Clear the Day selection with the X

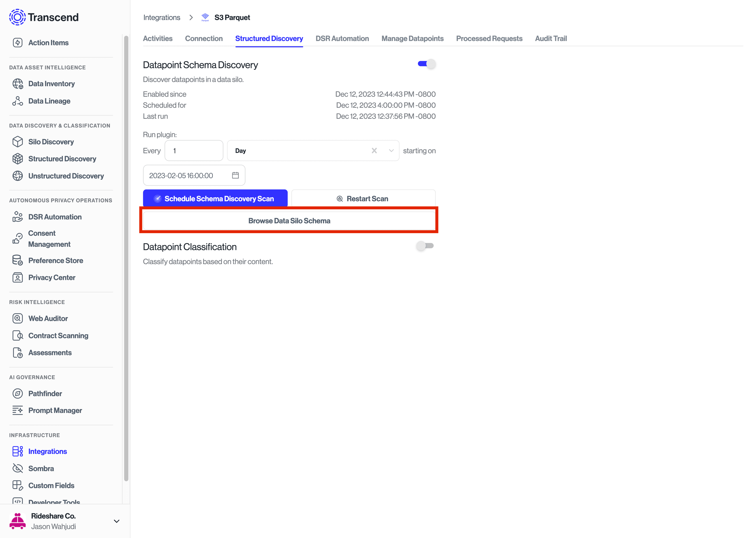[x=374, y=151]
